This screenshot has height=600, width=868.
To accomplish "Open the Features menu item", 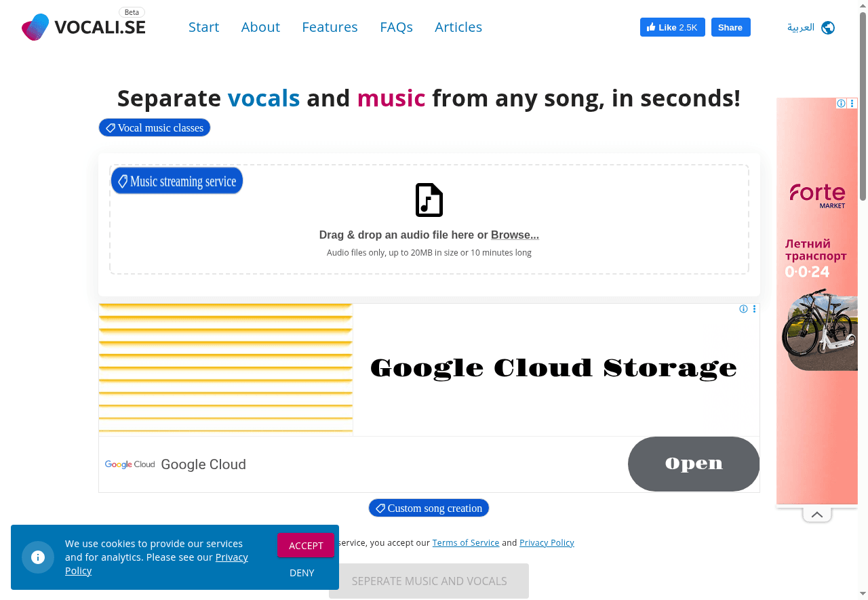I will [330, 27].
